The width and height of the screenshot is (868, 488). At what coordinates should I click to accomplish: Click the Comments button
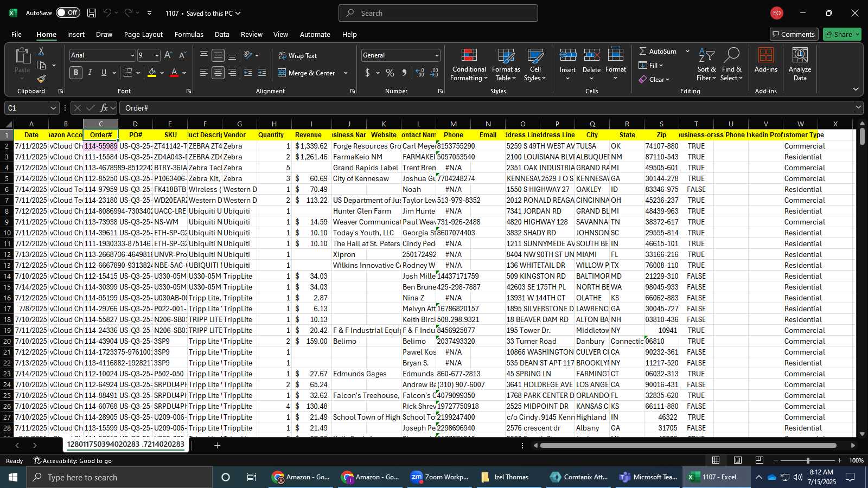click(x=794, y=34)
